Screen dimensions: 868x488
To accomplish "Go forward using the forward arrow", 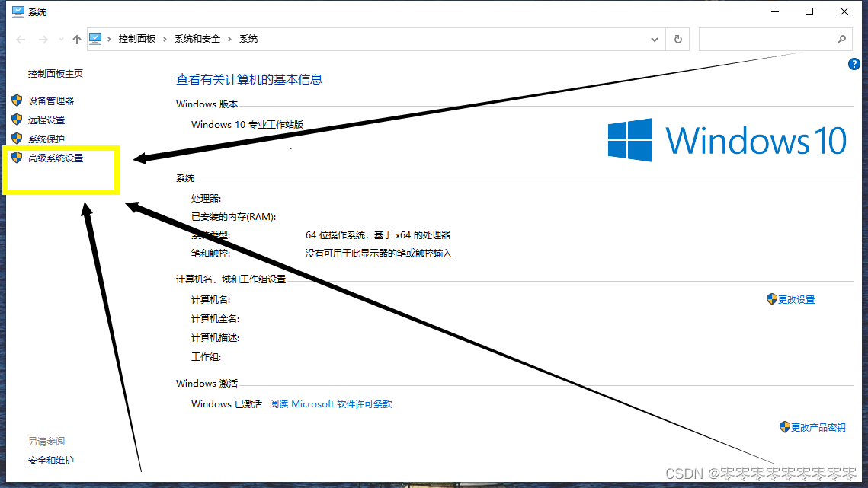I will click(43, 40).
